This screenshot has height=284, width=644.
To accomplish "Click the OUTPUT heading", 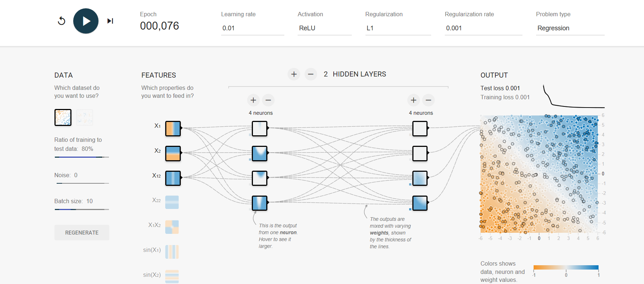I will pyautogui.click(x=494, y=75).
